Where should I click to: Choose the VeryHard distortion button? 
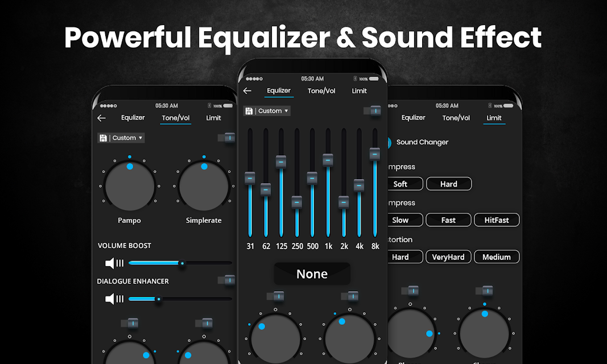click(x=448, y=257)
